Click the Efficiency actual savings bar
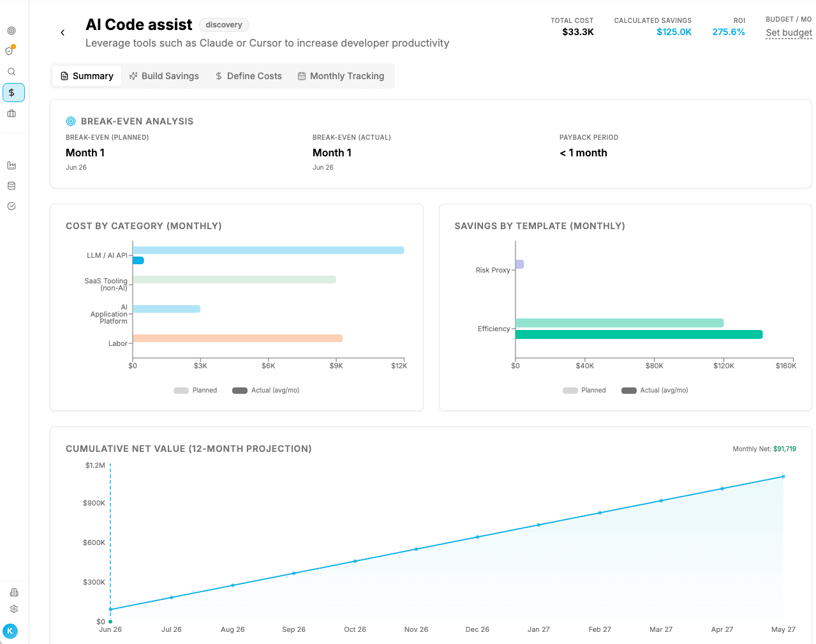Viewport: 816px width, 644px height. tap(639, 334)
